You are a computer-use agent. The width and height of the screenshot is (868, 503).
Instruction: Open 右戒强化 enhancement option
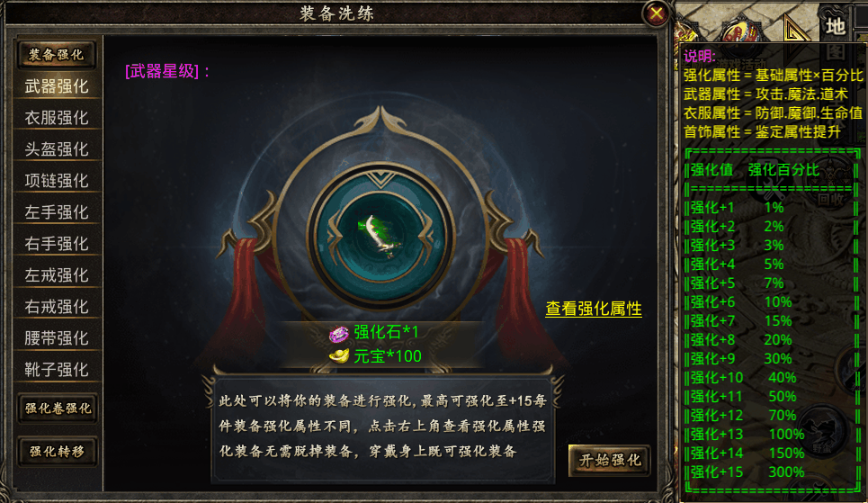pyautogui.click(x=57, y=307)
